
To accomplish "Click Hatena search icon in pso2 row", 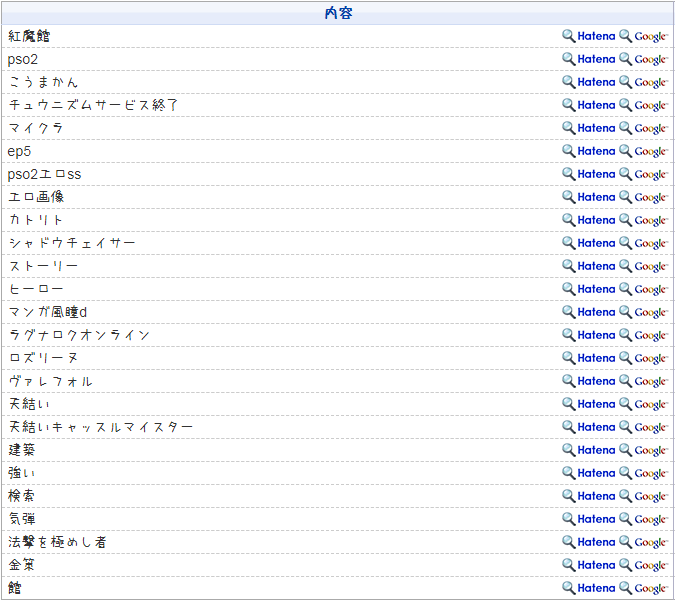I will point(589,59).
